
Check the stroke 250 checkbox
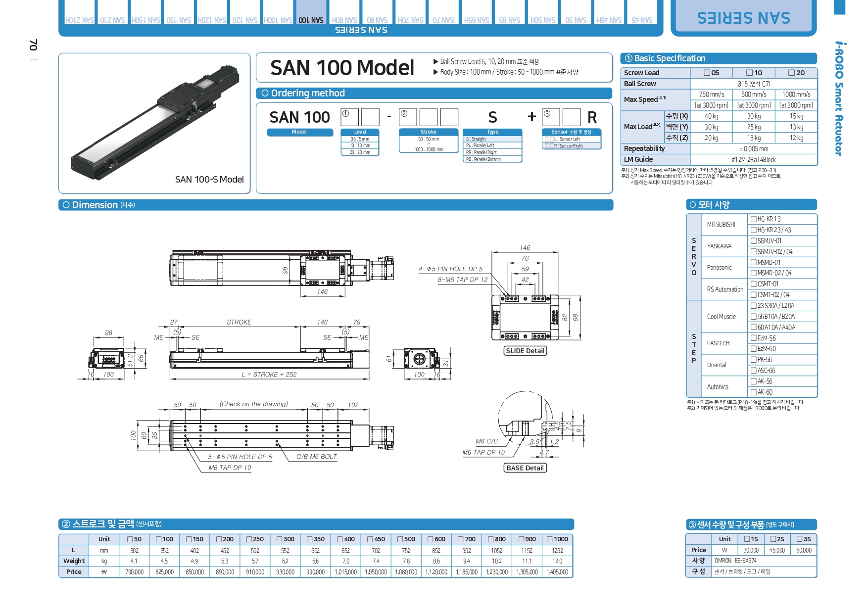[x=249, y=539]
